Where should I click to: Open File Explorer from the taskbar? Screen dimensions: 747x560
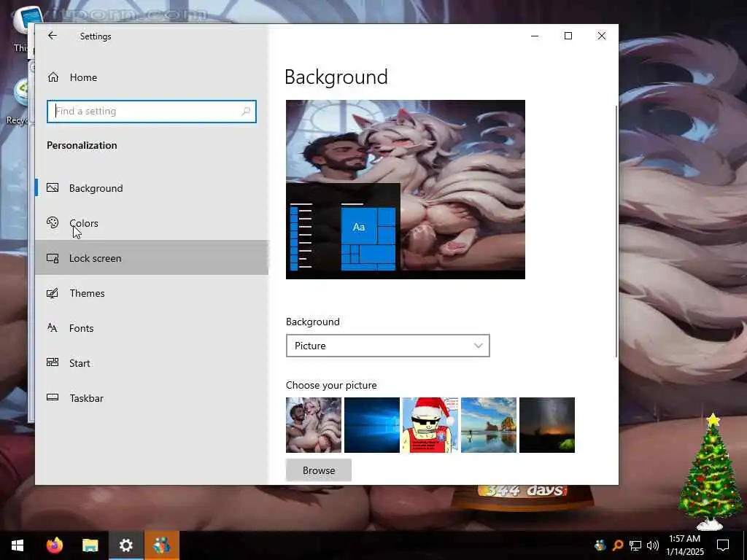coord(90,545)
